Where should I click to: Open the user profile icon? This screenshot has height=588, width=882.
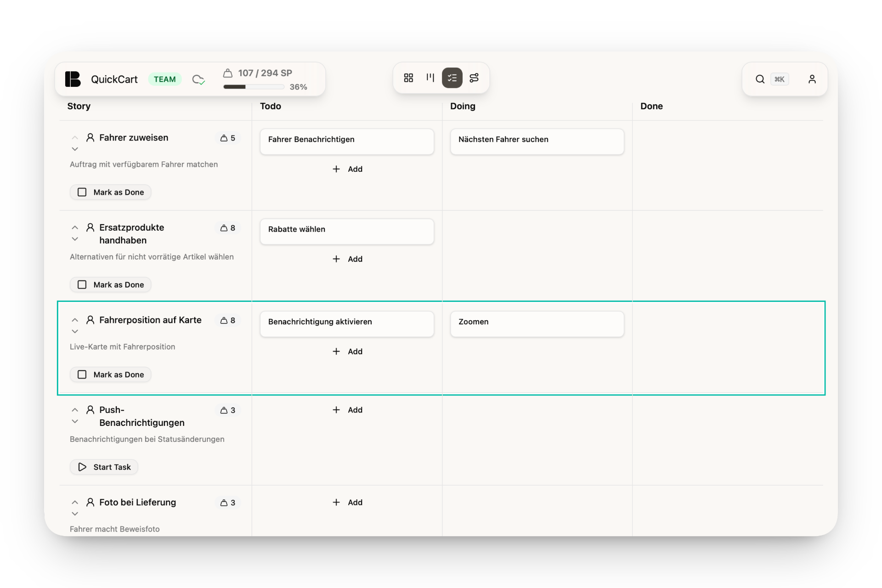[812, 79]
